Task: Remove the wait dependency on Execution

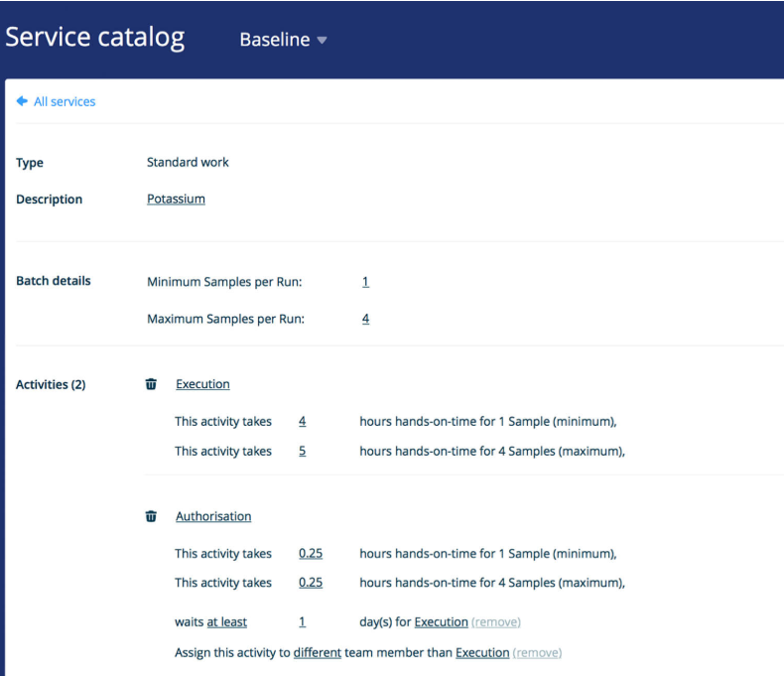Action: [496, 622]
